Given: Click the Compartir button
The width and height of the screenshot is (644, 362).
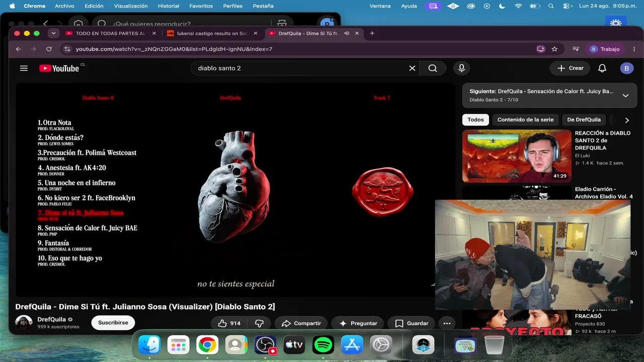Looking at the screenshot, I should (301, 323).
